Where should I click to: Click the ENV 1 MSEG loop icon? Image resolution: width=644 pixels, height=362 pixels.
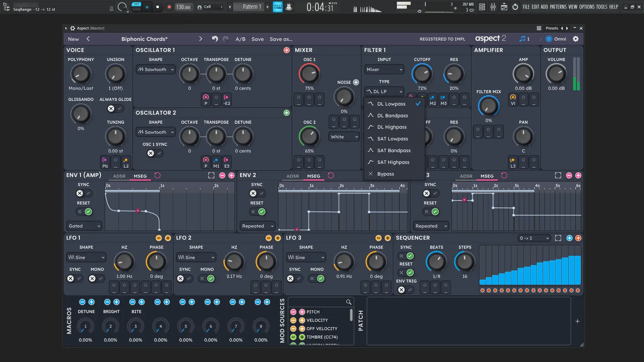point(157,175)
